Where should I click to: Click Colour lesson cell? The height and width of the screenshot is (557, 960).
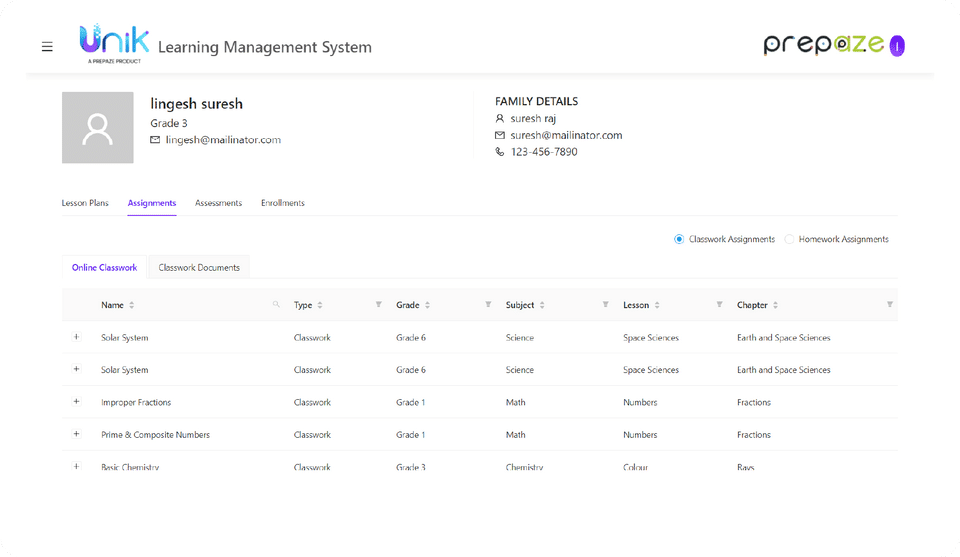click(636, 467)
